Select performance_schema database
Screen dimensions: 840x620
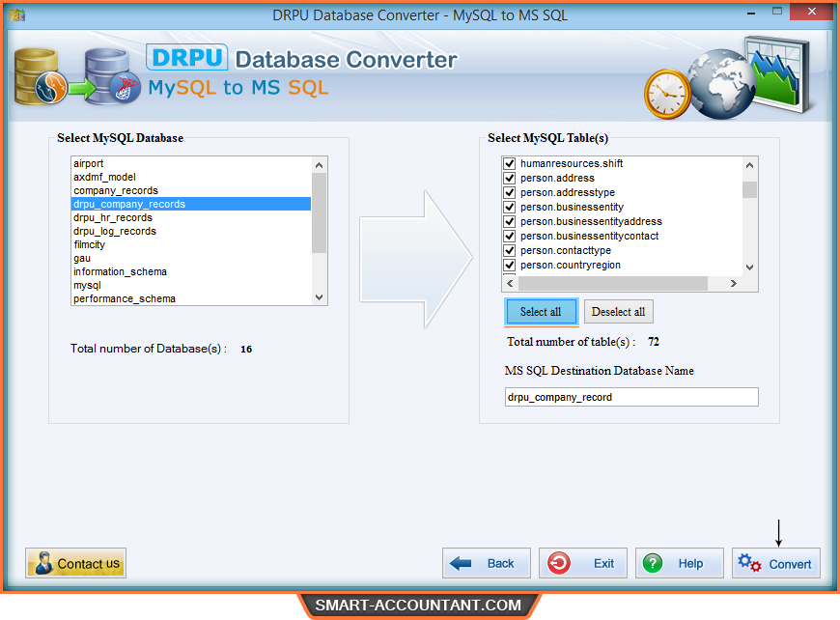(191, 298)
